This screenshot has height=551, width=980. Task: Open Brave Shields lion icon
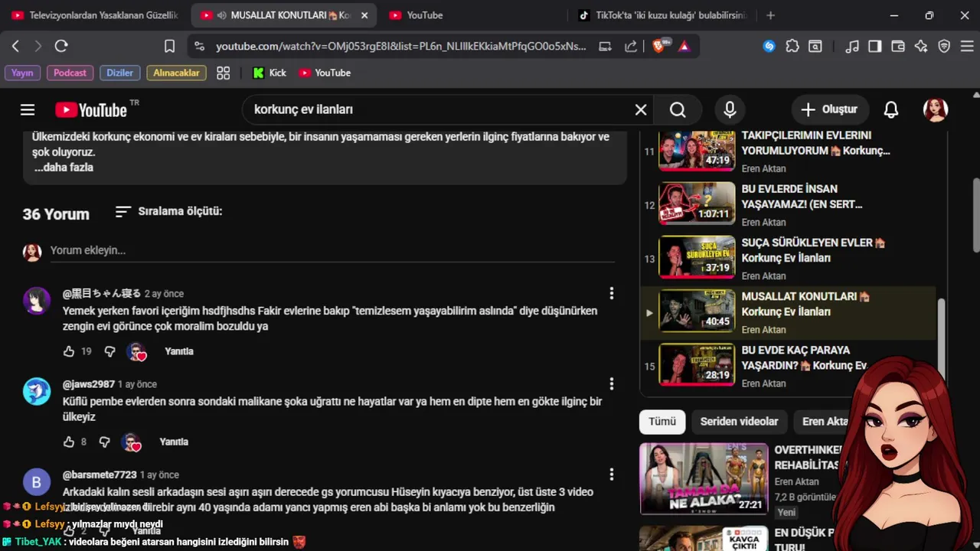[659, 46]
